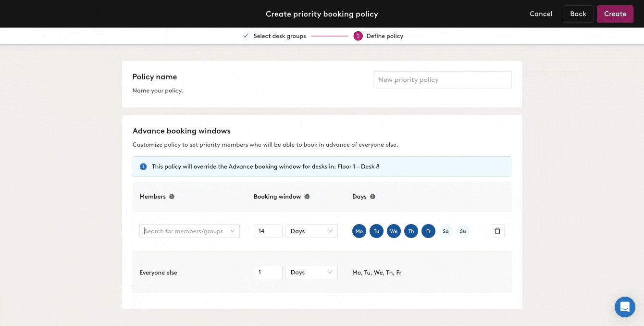This screenshot has height=326, width=644.
Task: Click the Everyone else row label
Action: [158, 273]
